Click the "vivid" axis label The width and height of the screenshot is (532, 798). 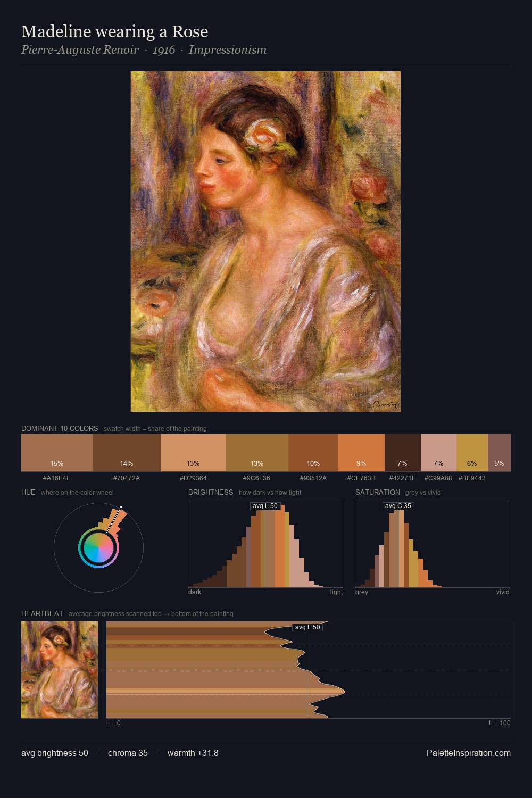(503, 592)
